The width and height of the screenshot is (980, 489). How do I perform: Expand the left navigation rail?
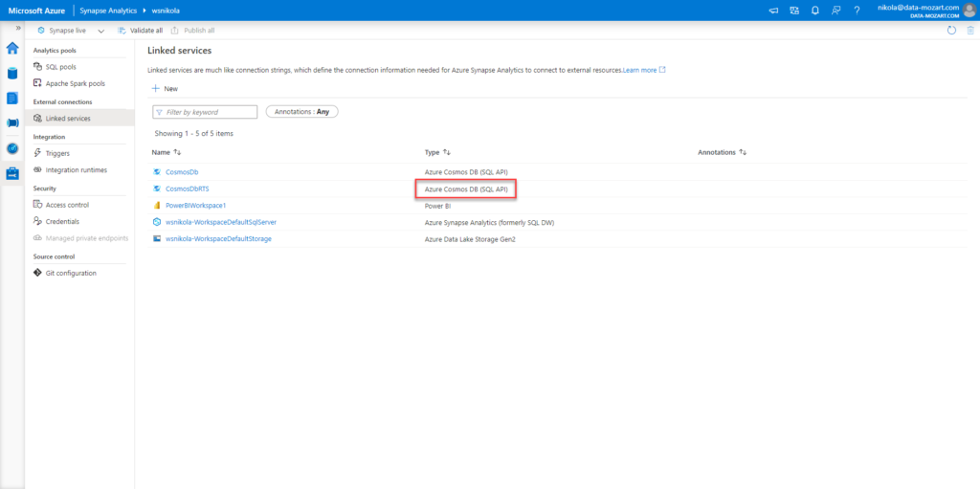pos(18,28)
